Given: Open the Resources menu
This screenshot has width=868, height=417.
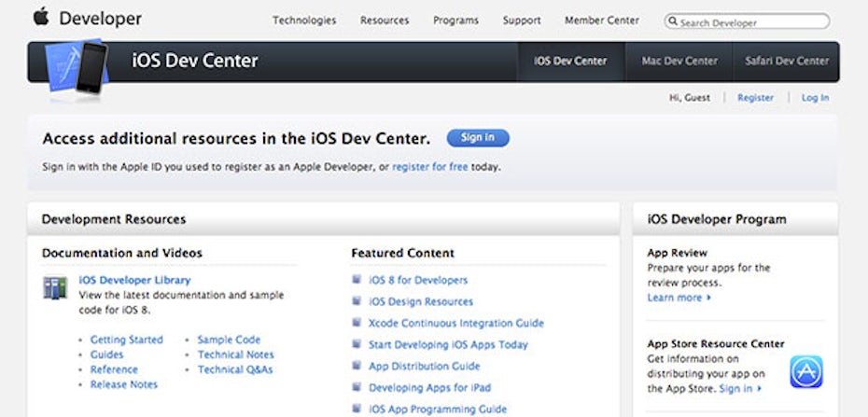Looking at the screenshot, I should point(385,21).
